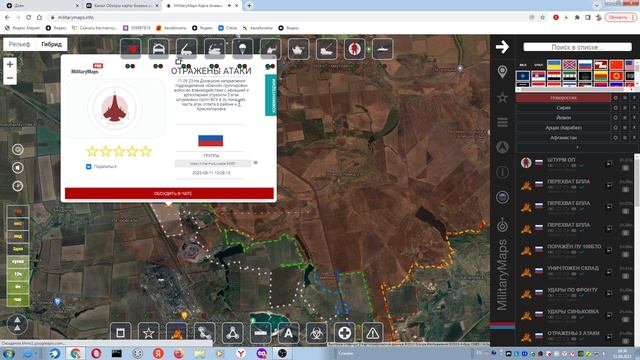Click the star bottom toolbar icon
The image size is (640, 360).
point(149,333)
